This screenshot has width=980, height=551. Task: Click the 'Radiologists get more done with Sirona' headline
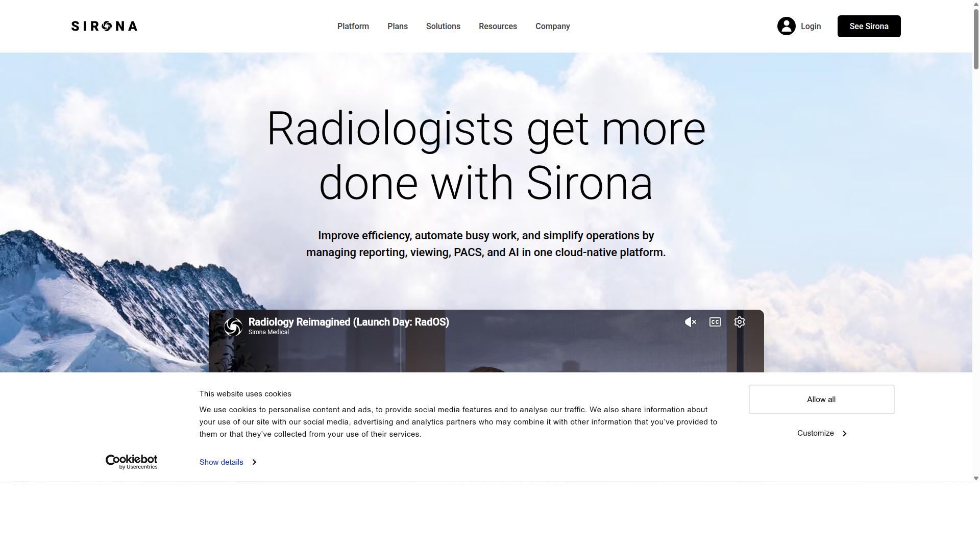click(486, 156)
